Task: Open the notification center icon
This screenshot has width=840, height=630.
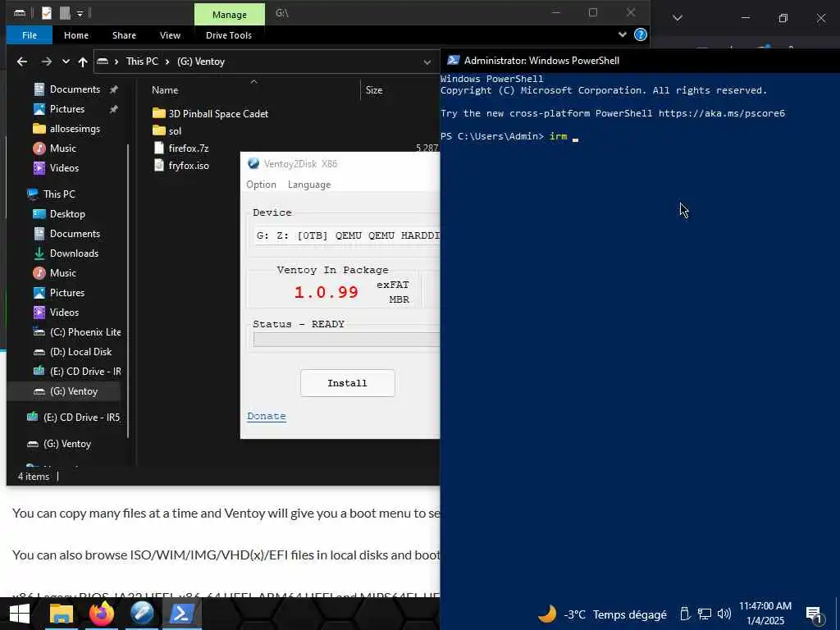Action: [x=815, y=614]
